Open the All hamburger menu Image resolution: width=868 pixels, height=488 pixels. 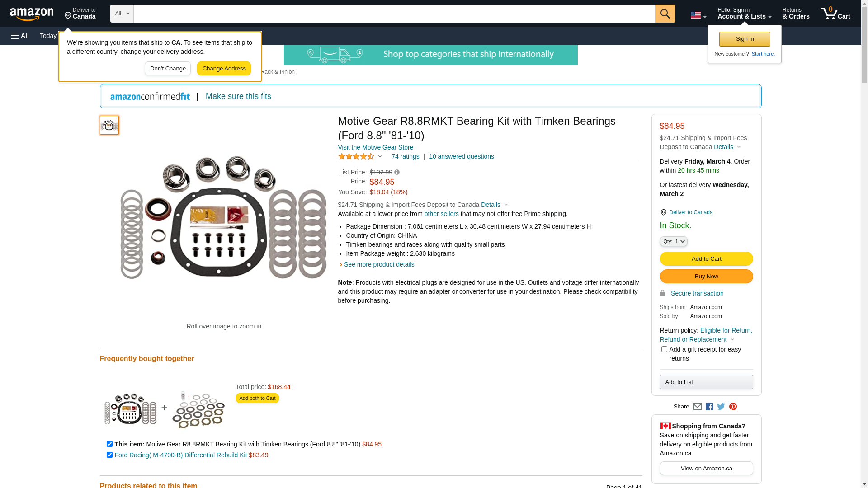point(20,36)
